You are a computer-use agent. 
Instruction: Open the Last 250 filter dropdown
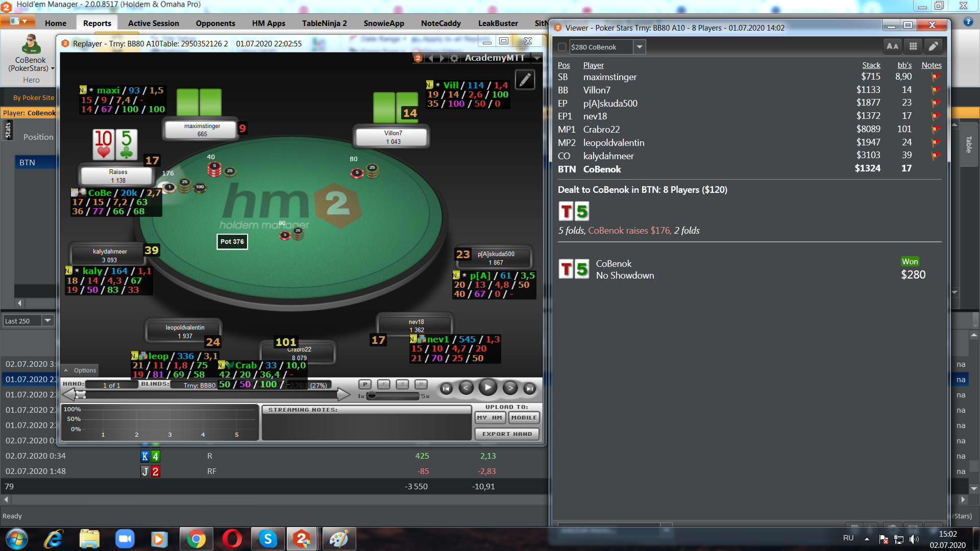47,321
